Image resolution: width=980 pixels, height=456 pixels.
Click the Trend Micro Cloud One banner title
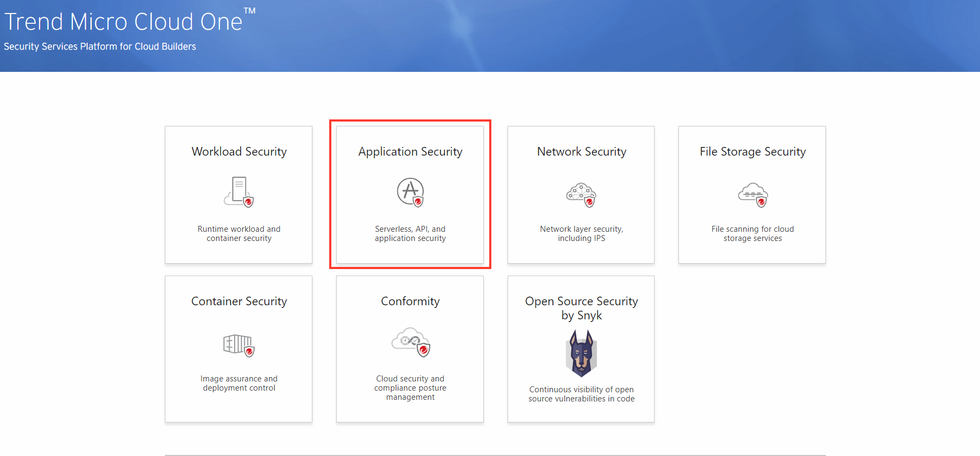point(130,21)
